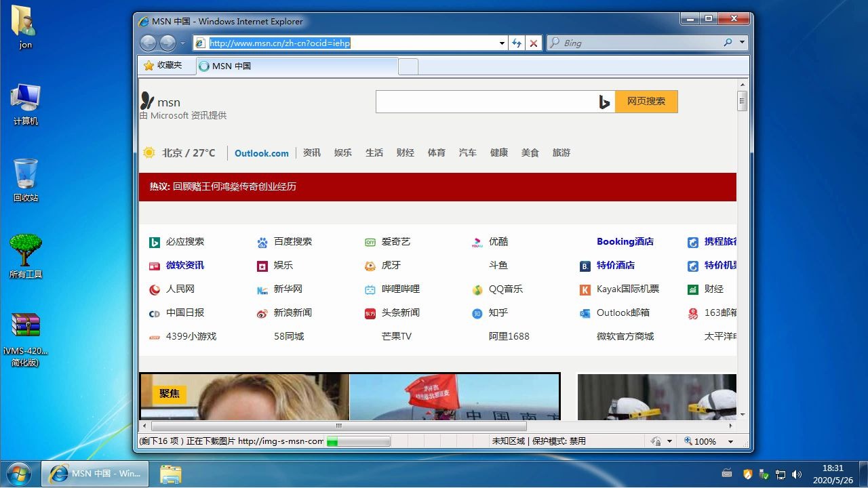Click the refresh page icon
Image resolution: width=868 pixels, height=488 pixels.
[517, 43]
